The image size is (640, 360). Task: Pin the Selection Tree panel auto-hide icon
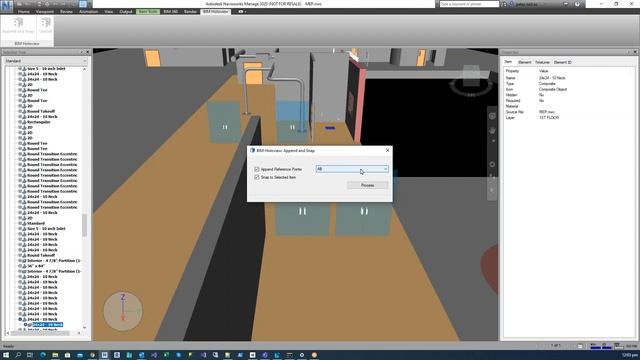point(81,52)
